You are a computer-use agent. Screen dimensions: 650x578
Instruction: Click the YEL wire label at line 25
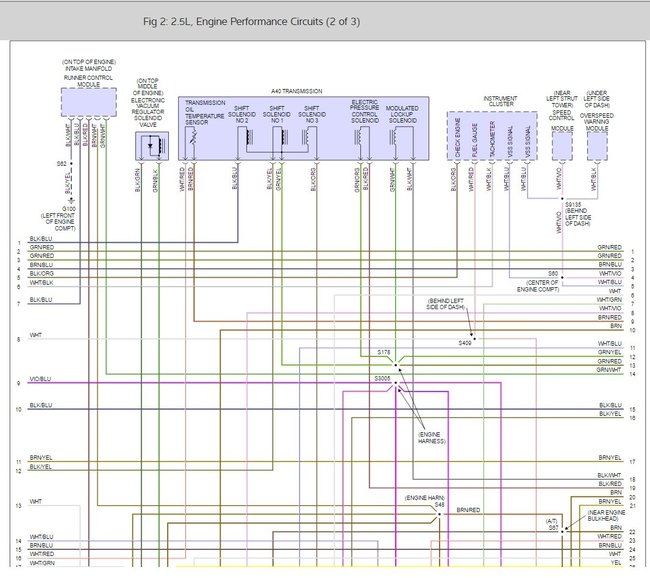point(616,563)
